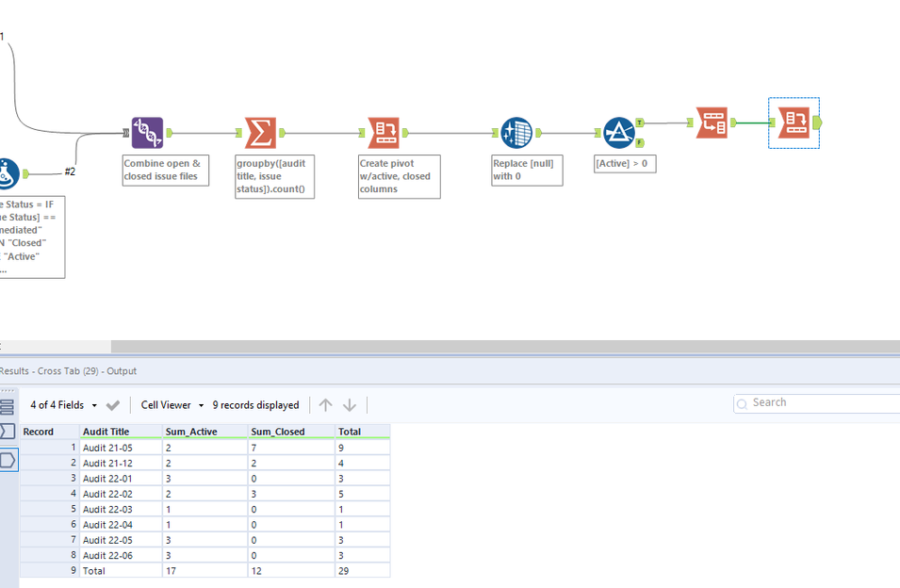The height and width of the screenshot is (588, 900).
Task: Click the checkmark apply icon in results toolbar
Action: (x=113, y=405)
